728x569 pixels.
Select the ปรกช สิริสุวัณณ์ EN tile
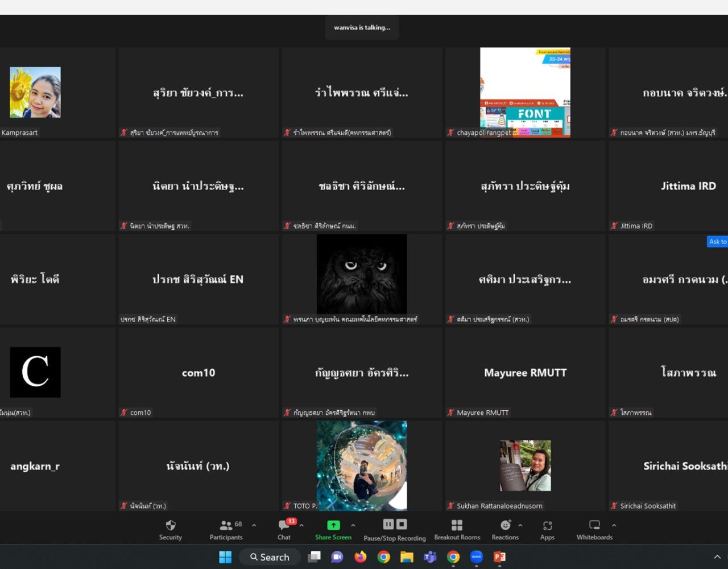point(198,279)
